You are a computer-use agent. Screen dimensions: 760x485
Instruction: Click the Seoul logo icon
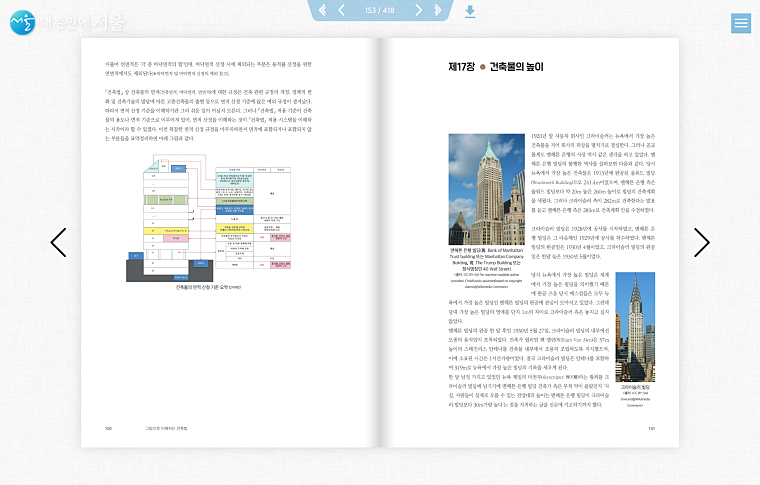click(21, 22)
